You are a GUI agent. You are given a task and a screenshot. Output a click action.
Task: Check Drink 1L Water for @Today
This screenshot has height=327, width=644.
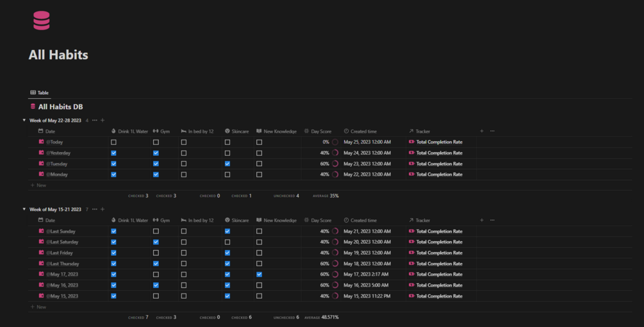tap(114, 142)
